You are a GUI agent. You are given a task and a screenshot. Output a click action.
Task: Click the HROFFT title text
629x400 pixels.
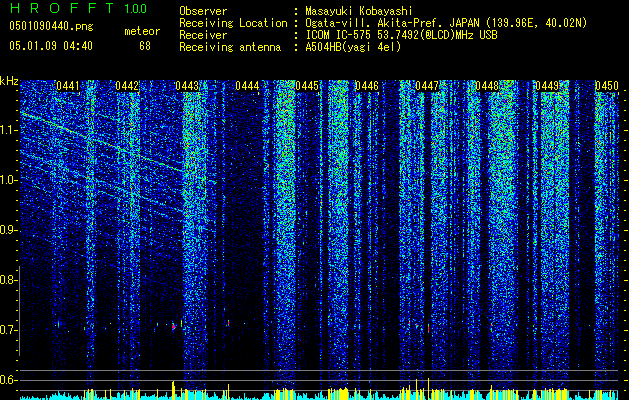click(62, 8)
